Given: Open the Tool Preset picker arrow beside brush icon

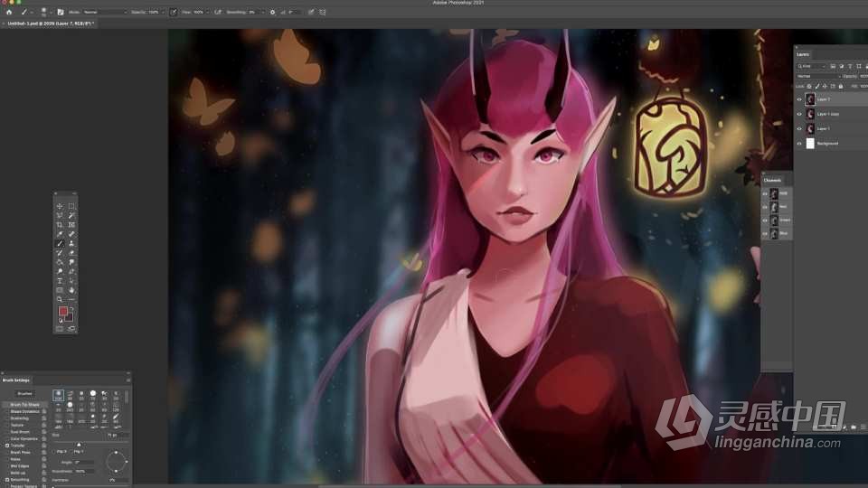Looking at the screenshot, I should 32,12.
